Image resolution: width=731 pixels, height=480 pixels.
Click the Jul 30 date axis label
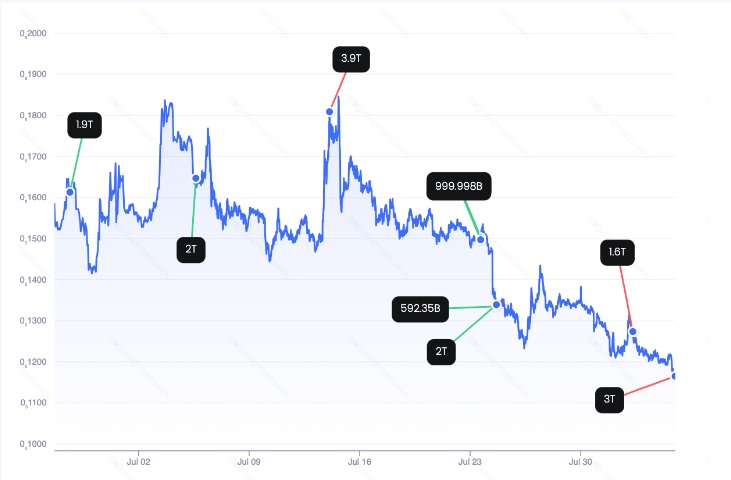click(x=581, y=462)
